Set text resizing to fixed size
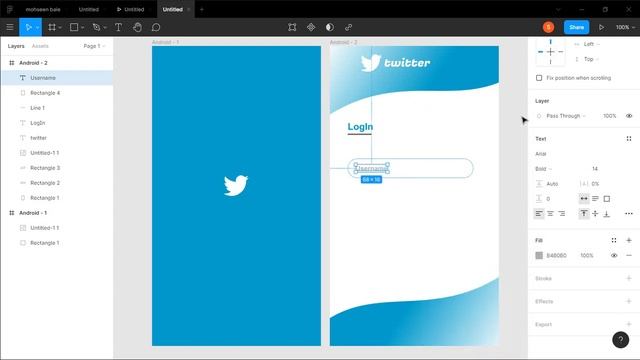 click(x=607, y=198)
